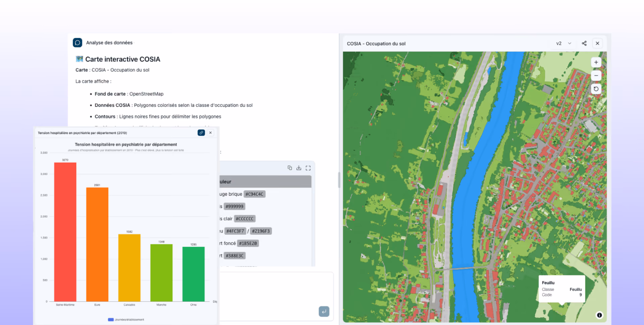The image size is (644, 325).
Task: Expand the color table to fullscreen
Action: tap(308, 168)
